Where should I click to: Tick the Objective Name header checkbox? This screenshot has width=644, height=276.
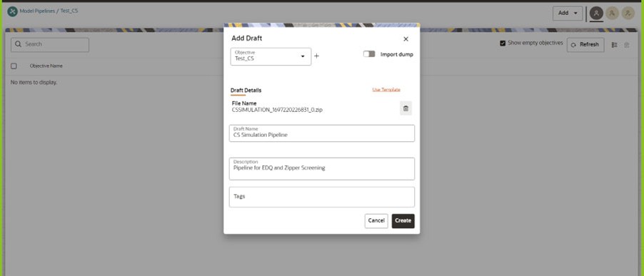coord(14,66)
